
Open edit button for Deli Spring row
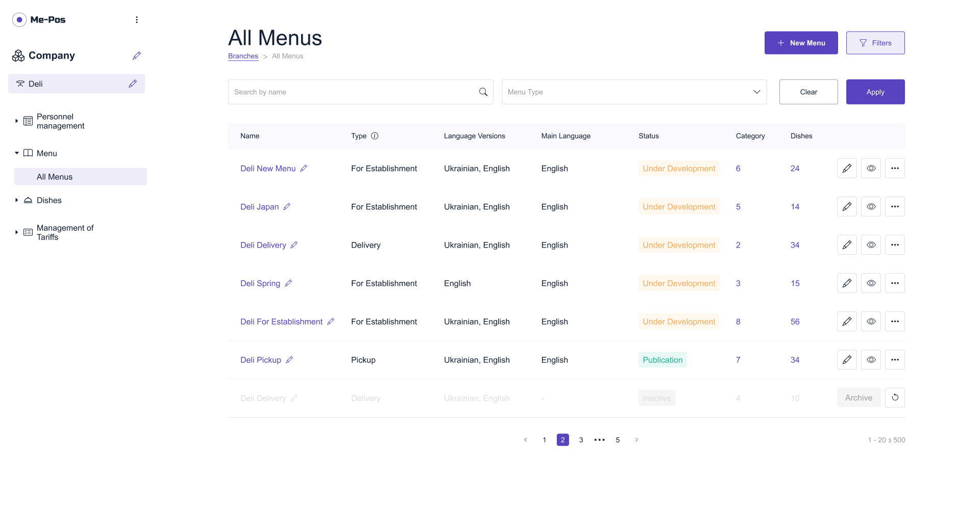847,283
